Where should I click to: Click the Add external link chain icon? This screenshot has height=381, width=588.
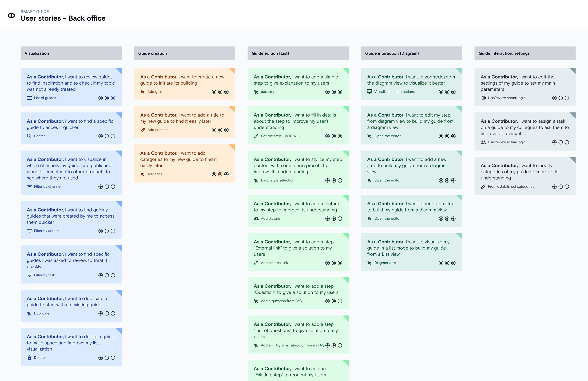click(256, 263)
